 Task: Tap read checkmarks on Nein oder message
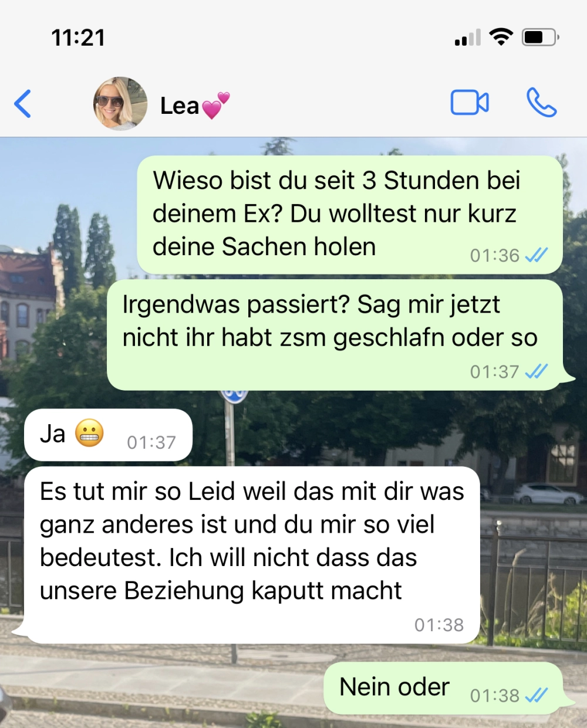click(537, 695)
